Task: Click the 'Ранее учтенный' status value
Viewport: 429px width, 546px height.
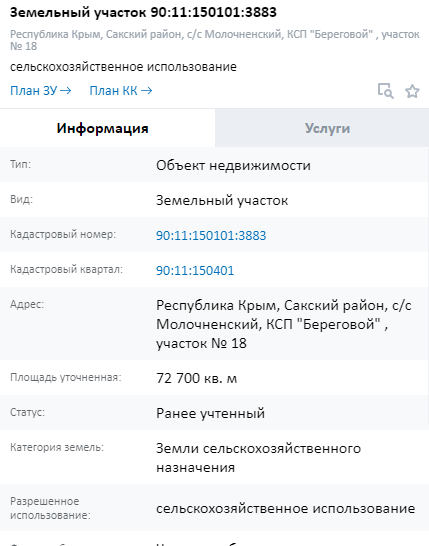Action: [x=210, y=413]
